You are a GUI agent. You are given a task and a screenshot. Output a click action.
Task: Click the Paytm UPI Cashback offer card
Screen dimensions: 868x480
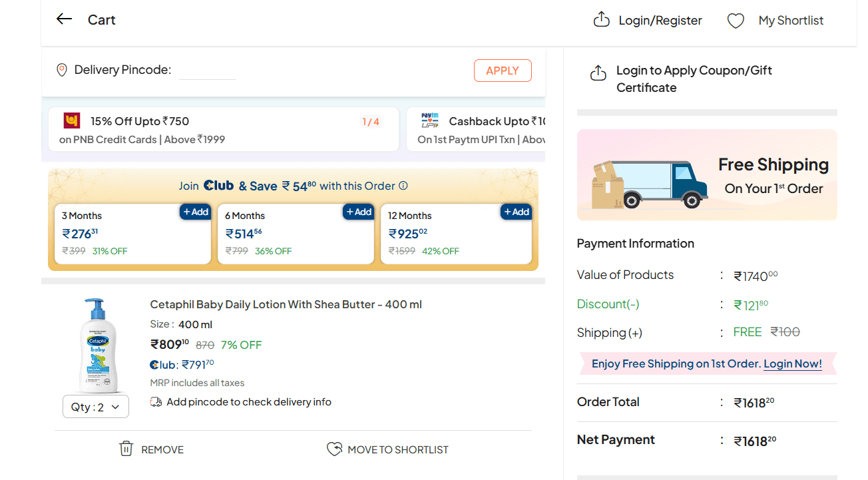[476, 129]
